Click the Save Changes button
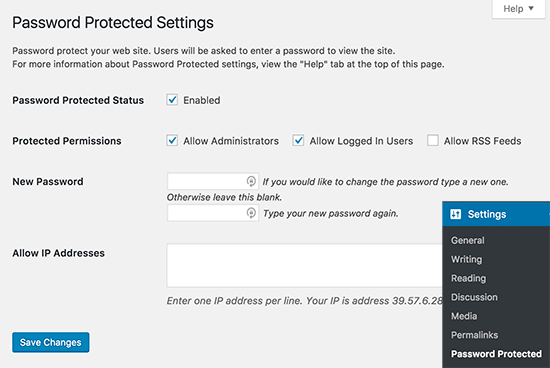The width and height of the screenshot is (550, 368). click(x=51, y=342)
